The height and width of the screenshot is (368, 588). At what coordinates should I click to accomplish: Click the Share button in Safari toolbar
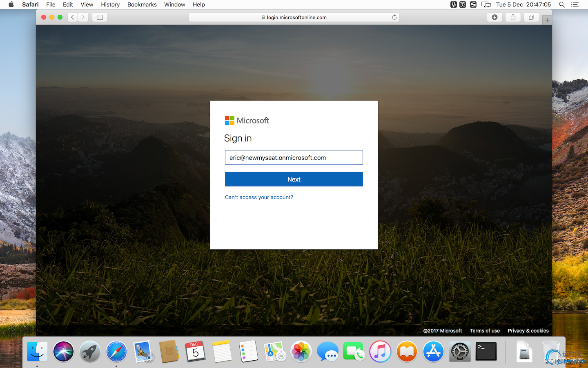513,17
